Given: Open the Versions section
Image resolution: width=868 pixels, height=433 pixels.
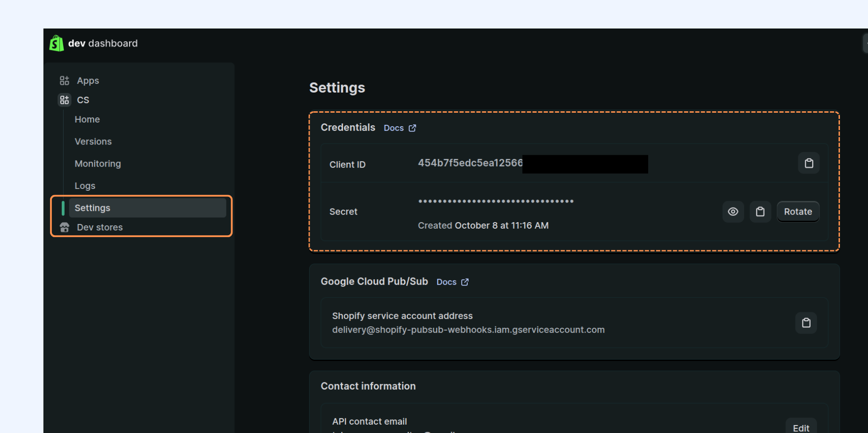Looking at the screenshot, I should click(93, 141).
